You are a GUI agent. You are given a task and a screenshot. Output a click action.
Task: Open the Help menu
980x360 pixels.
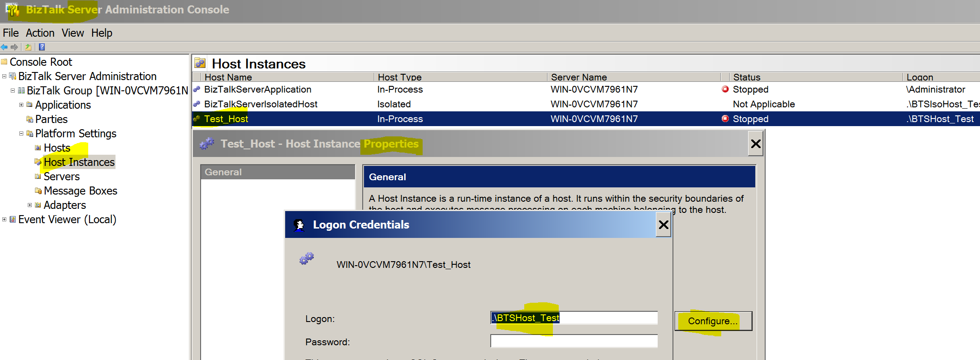[102, 33]
